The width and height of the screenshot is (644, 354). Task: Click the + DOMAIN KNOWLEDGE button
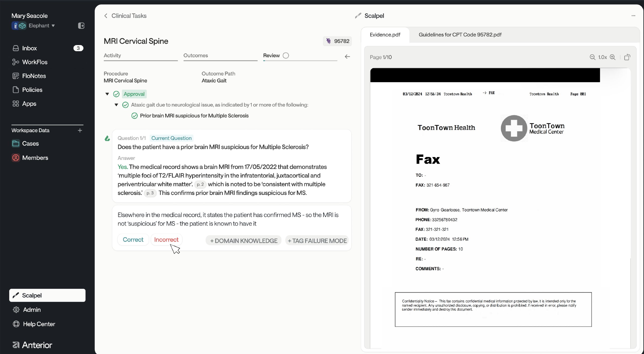[243, 241]
